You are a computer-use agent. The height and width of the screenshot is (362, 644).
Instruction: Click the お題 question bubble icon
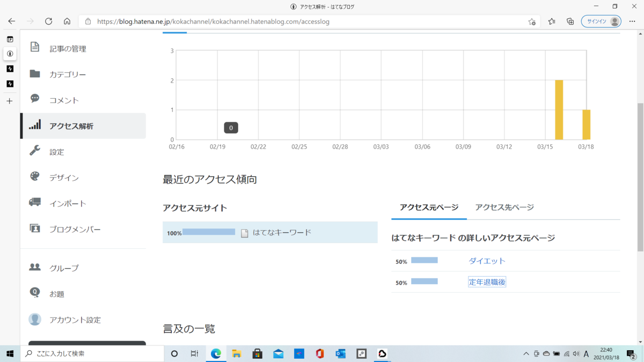[x=35, y=293]
